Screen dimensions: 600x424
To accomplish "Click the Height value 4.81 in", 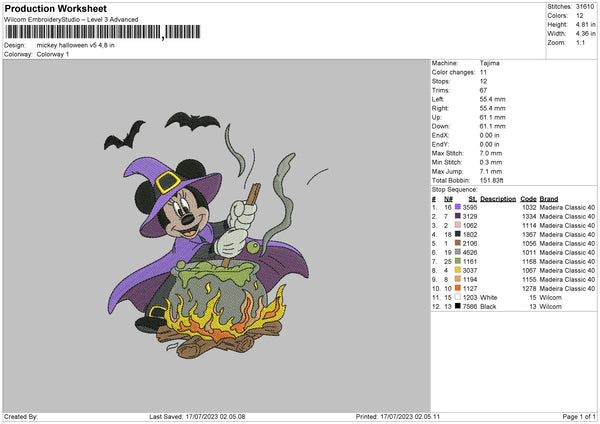I will (585, 24).
